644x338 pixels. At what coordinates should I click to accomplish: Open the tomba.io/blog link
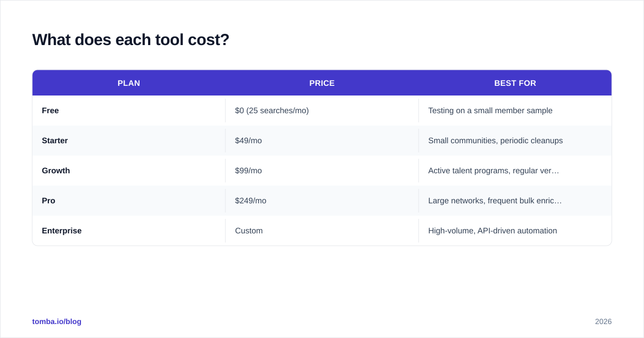click(57, 321)
